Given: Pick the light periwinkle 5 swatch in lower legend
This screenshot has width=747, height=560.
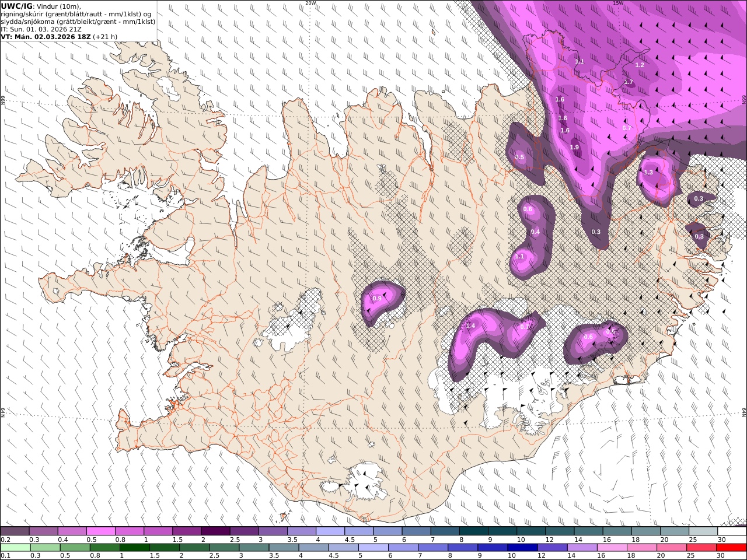Looking at the screenshot, I should point(373,548).
